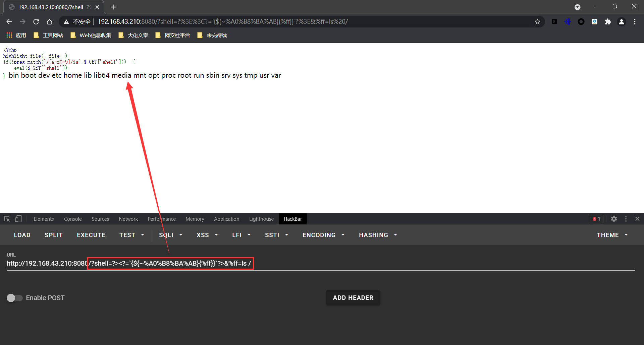Screen dimensions: 644x345
Task: Switch to the Lighthouse tab
Action: pyautogui.click(x=261, y=219)
